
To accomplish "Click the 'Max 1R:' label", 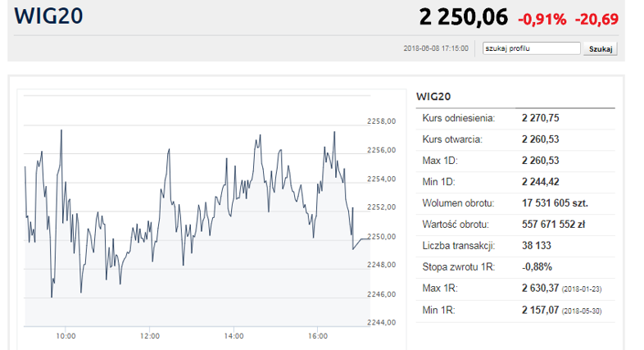I will tap(440, 289).
